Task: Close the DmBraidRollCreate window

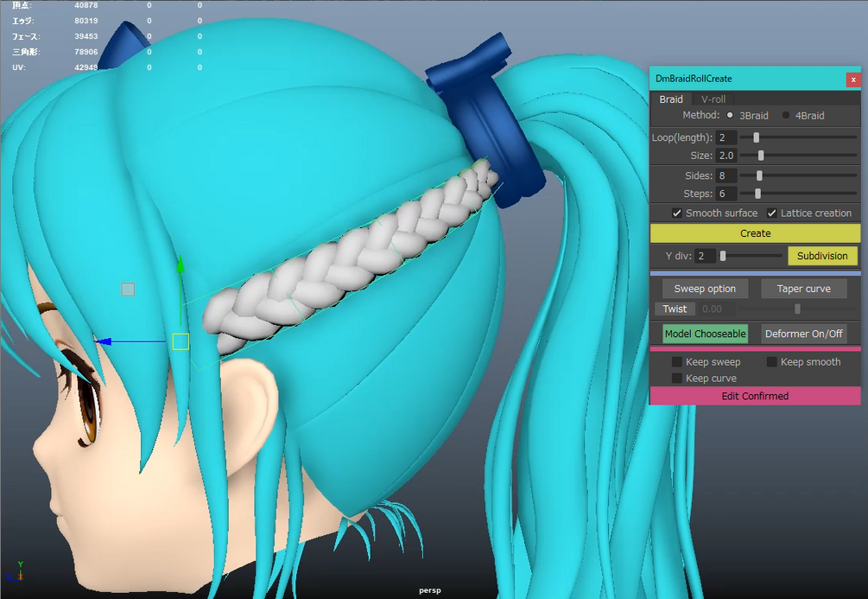Action: (x=853, y=80)
